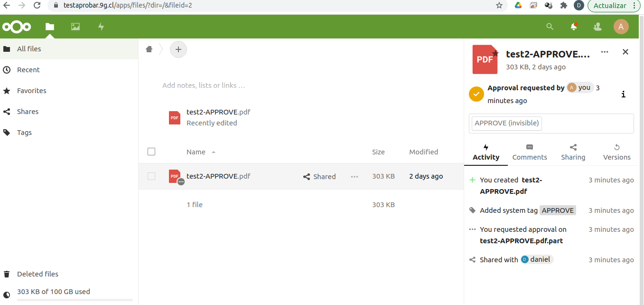The width and height of the screenshot is (644, 305).
Task: Check the select-all files checkbox
Action: pos(151,151)
